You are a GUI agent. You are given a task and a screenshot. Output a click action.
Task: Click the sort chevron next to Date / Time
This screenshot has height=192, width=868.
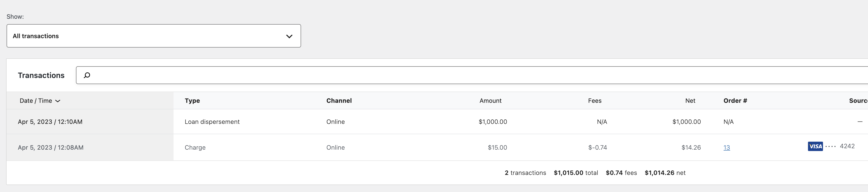58,101
